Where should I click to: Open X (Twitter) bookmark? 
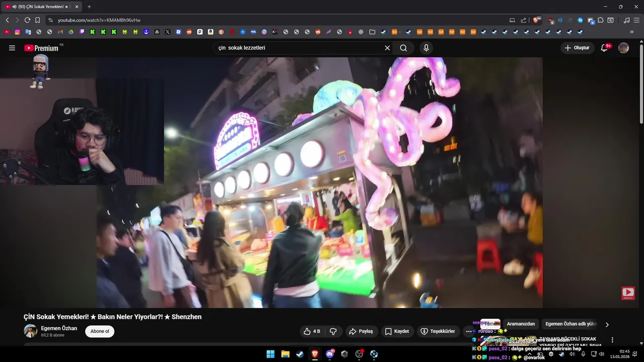tap(168, 32)
